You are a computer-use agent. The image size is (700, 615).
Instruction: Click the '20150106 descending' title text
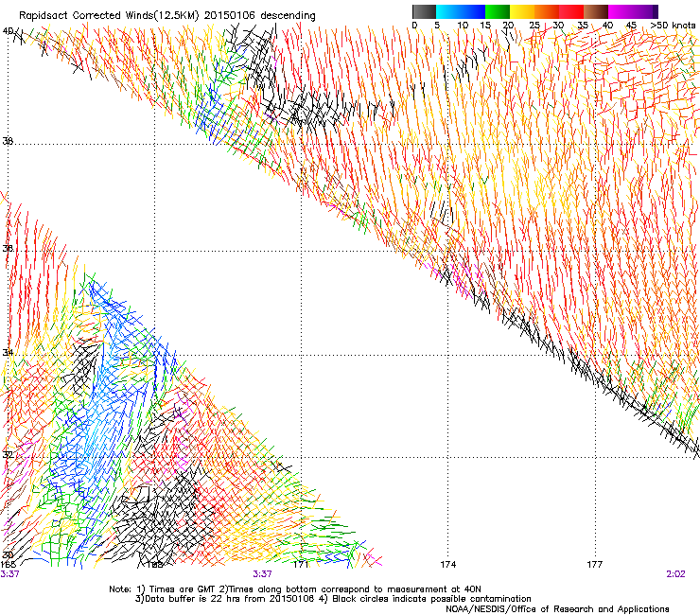[260, 16]
